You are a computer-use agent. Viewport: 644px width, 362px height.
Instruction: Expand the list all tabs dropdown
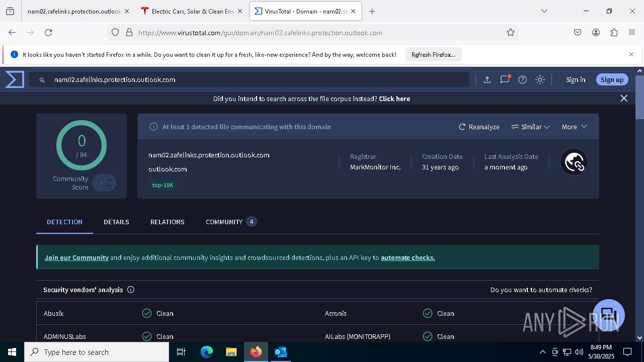[x=544, y=11]
